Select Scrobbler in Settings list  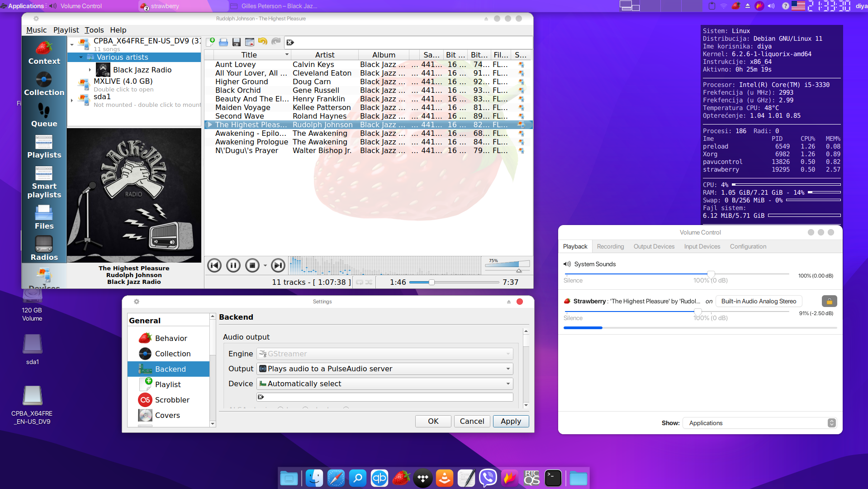[168, 400]
